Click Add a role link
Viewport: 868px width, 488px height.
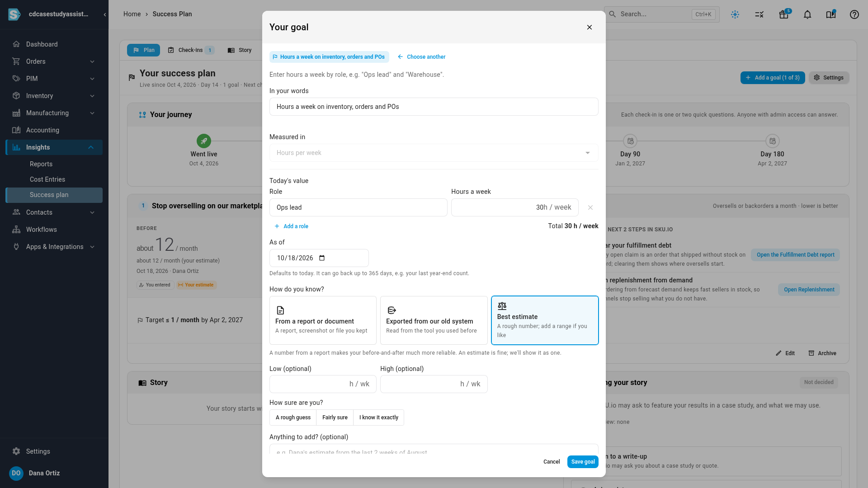click(x=291, y=226)
